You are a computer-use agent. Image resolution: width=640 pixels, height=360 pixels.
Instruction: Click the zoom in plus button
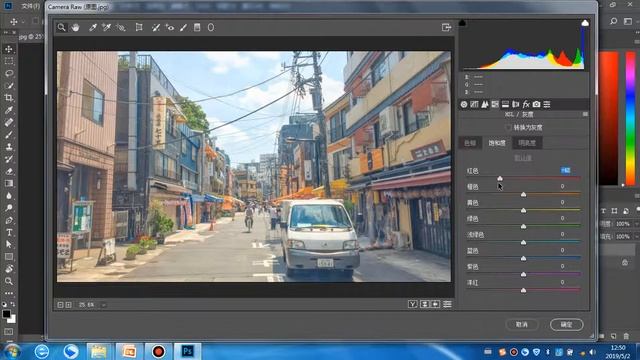tap(69, 305)
